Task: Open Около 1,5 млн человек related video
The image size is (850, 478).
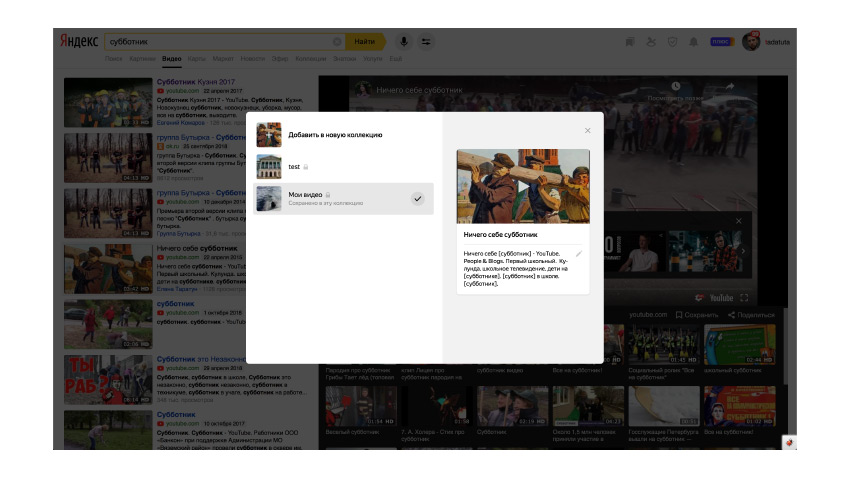Action: tap(588, 406)
